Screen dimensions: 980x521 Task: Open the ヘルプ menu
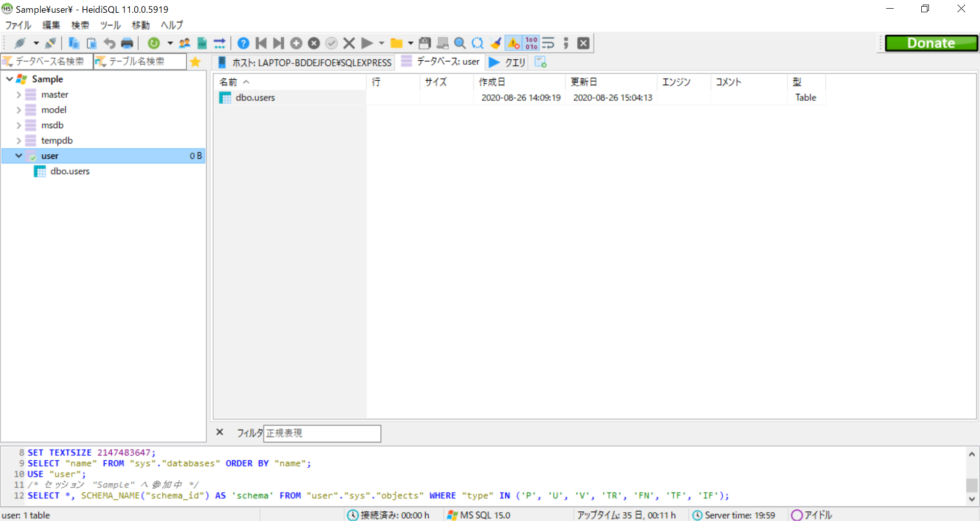pyautogui.click(x=172, y=25)
